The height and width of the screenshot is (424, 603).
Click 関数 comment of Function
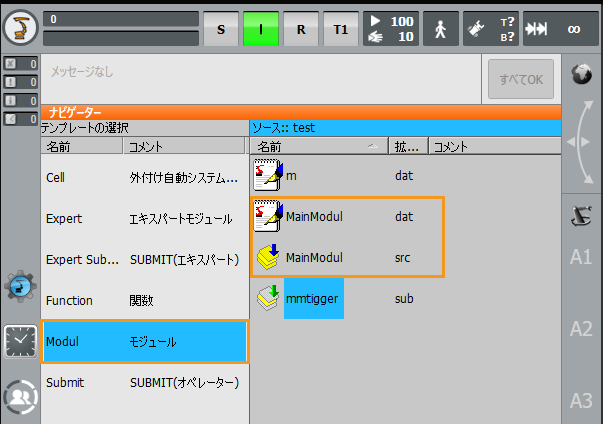[x=141, y=301]
